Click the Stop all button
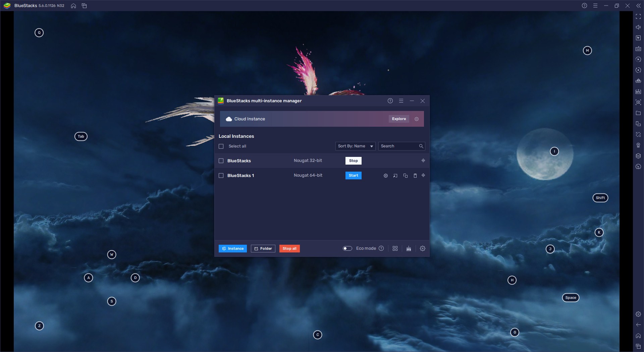Viewport: 644px width, 352px height. 289,248
